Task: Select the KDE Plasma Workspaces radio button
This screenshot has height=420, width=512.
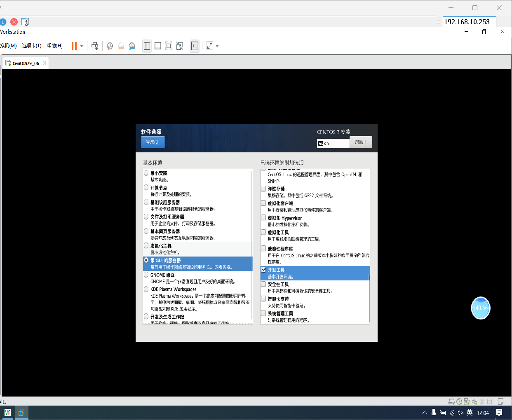Action: coord(146,289)
